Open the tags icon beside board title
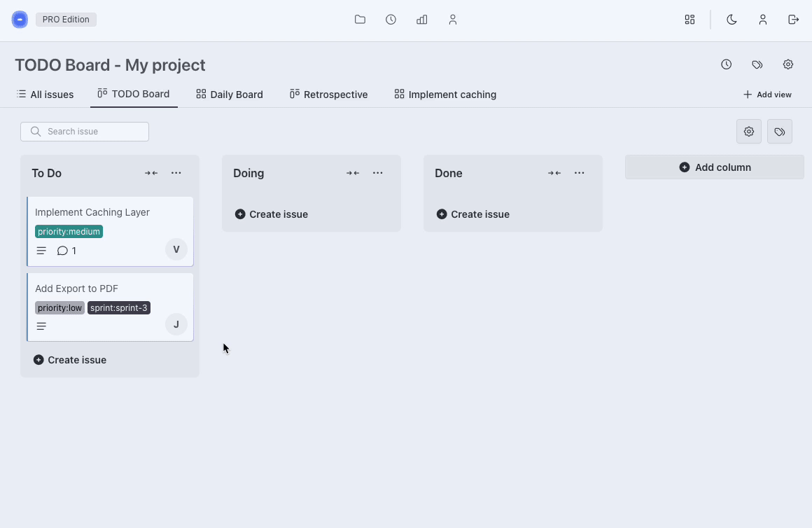The height and width of the screenshot is (528, 812). tap(757, 64)
